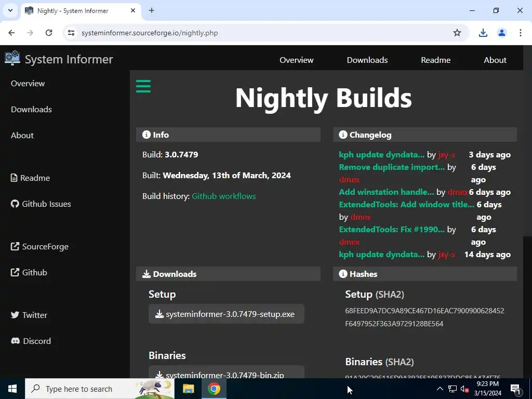Viewport: 532px width, 399px height.
Task: Toggle the green hamburger sidebar menu
Action: [143, 86]
